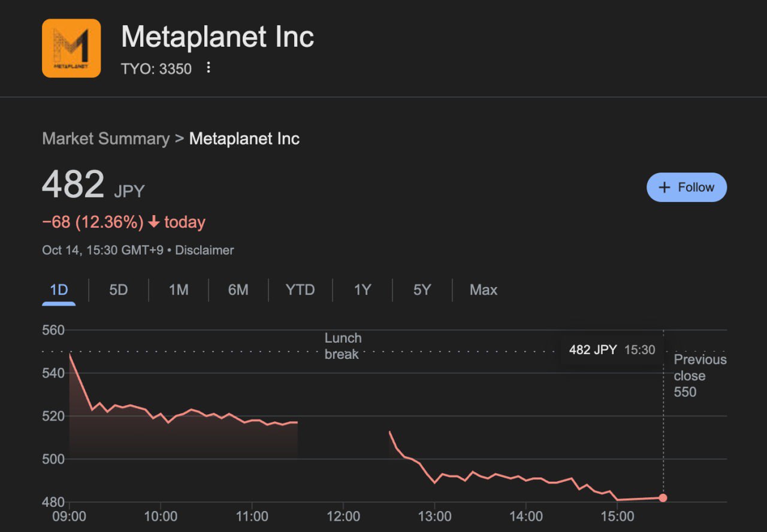This screenshot has width=767, height=532.
Task: Select the 1D chart range tab
Action: click(x=59, y=290)
